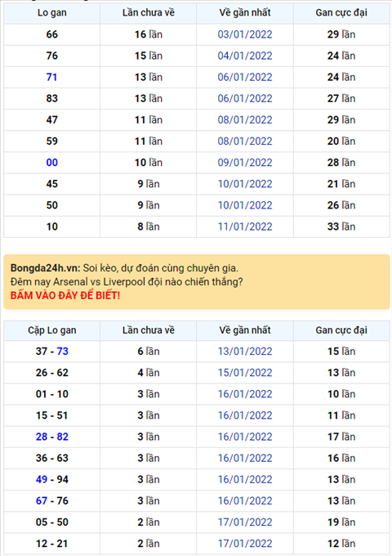Select number 83 in Lo gan column
This screenshot has height=556, width=392.
point(51,98)
